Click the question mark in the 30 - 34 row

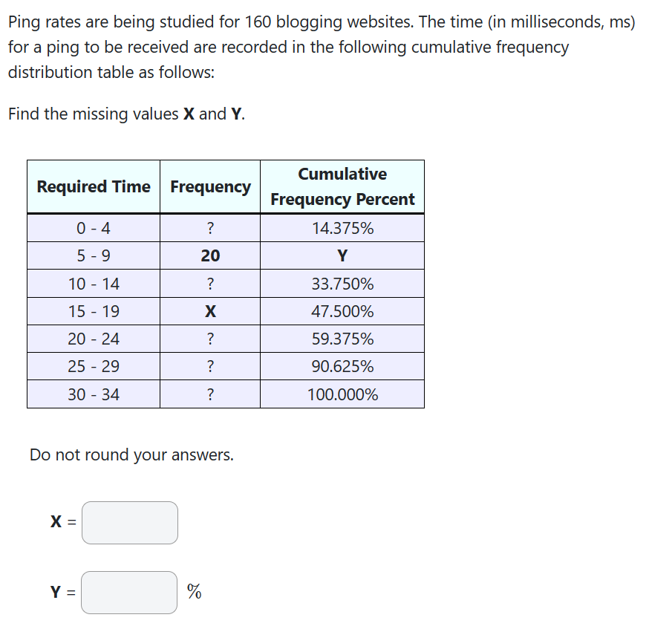(210, 394)
